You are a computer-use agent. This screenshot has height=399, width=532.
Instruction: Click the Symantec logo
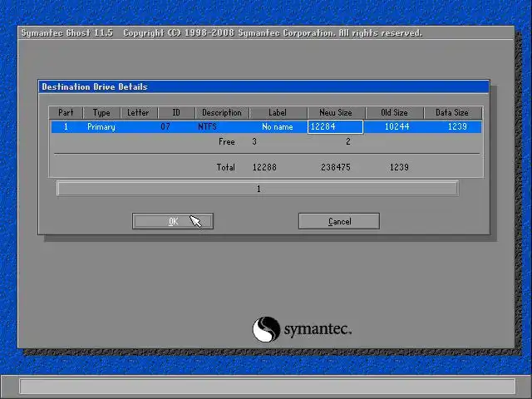(302, 329)
